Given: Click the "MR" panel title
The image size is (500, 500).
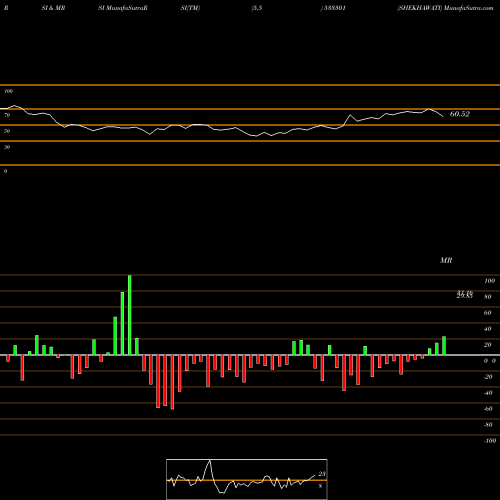Looking at the screenshot, I should [446, 260].
